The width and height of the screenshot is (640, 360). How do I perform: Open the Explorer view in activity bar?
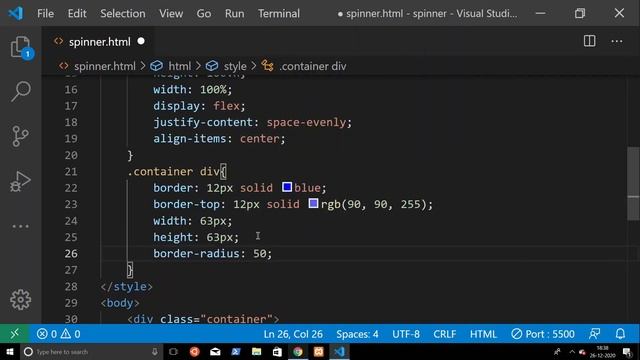[20, 47]
